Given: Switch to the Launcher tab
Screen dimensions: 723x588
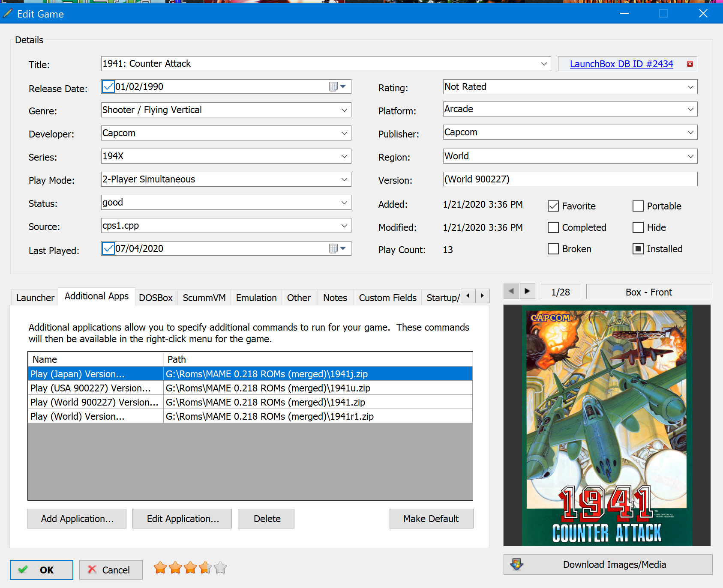Looking at the screenshot, I should (35, 298).
